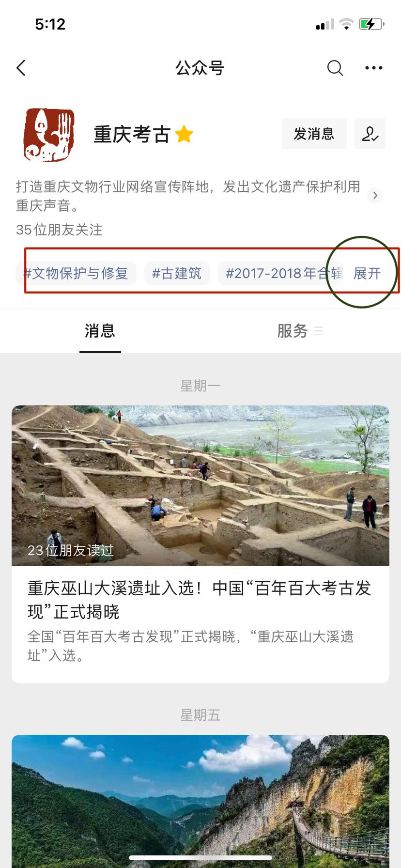Switch to the 服务 tab
Screen dimensions: 401x868
[x=293, y=331]
